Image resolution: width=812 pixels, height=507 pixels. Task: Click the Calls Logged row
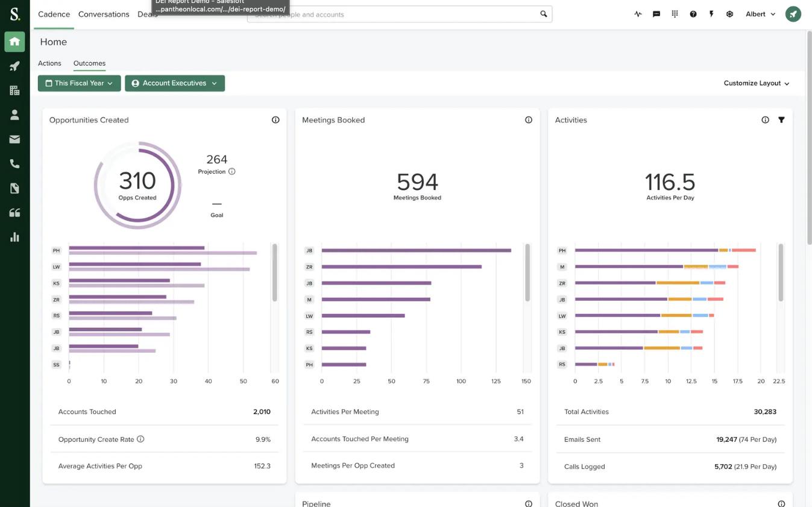[670, 467]
